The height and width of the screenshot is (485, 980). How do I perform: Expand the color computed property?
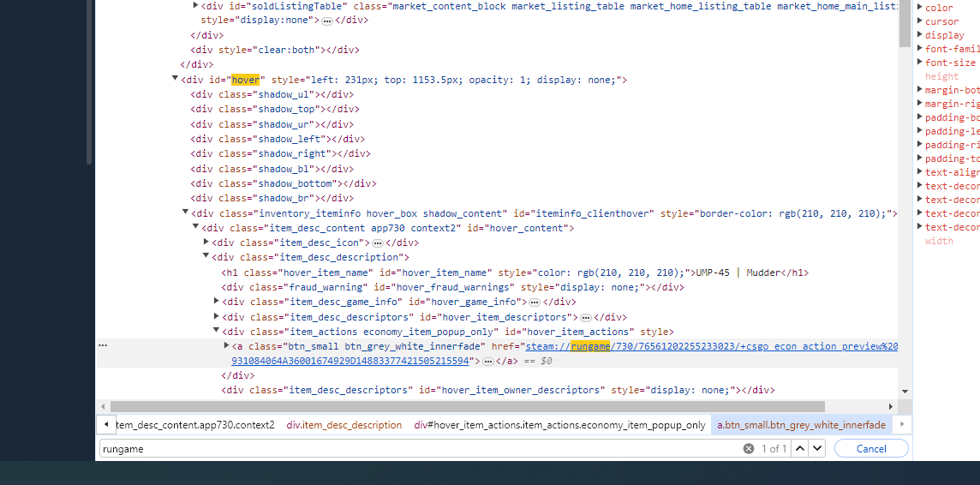pos(920,7)
